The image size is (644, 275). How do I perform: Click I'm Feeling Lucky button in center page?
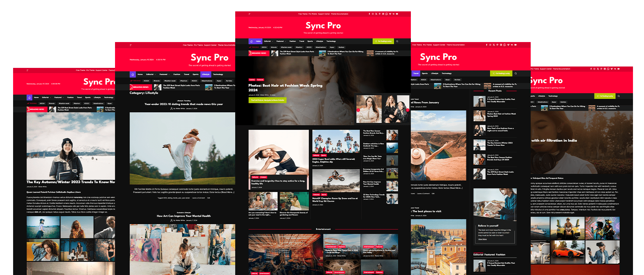point(383,41)
